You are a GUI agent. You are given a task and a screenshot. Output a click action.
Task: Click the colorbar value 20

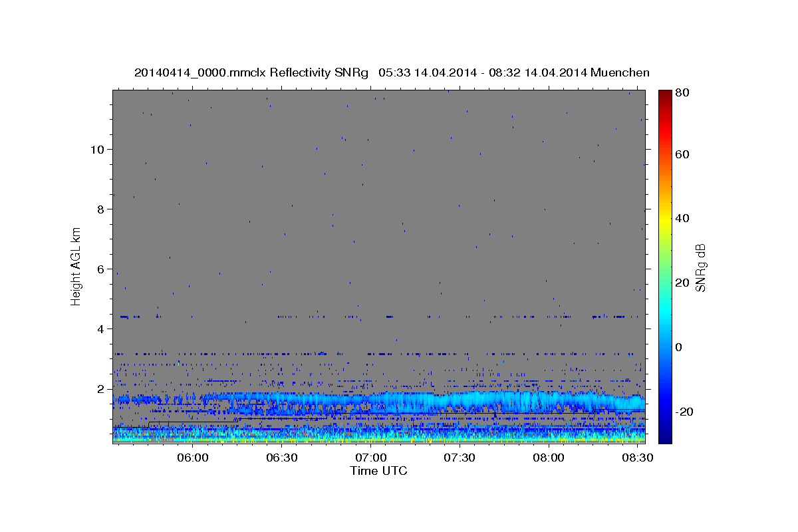pyautogui.click(x=682, y=283)
